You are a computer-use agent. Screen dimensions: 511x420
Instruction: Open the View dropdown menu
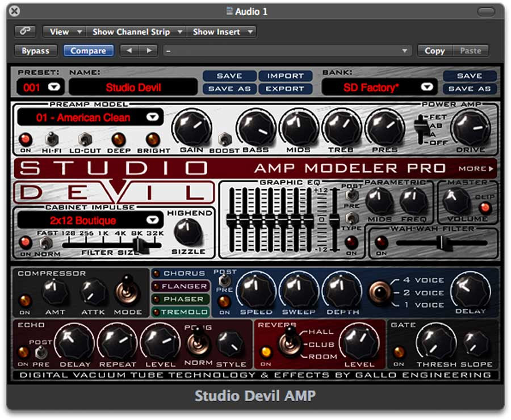point(65,32)
